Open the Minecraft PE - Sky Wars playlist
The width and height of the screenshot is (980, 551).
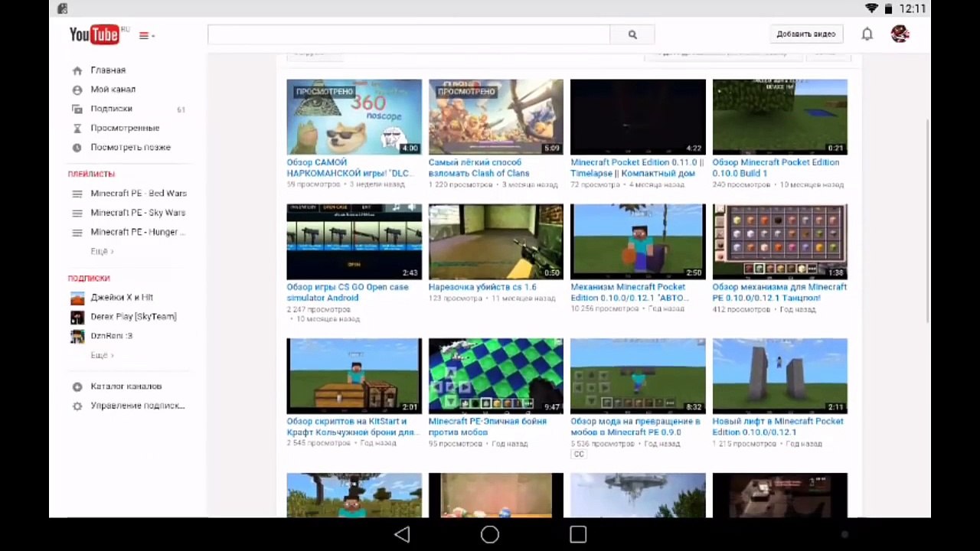[x=138, y=213]
